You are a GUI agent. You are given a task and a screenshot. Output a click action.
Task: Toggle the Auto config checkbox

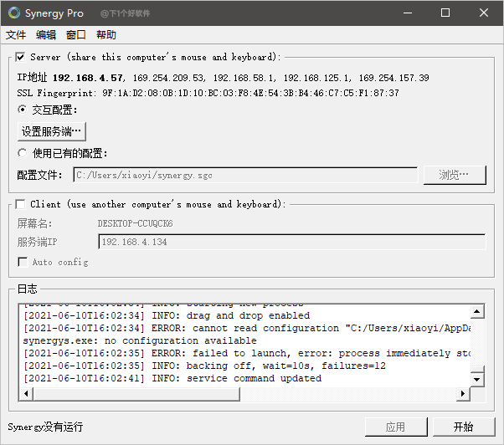[x=23, y=262]
